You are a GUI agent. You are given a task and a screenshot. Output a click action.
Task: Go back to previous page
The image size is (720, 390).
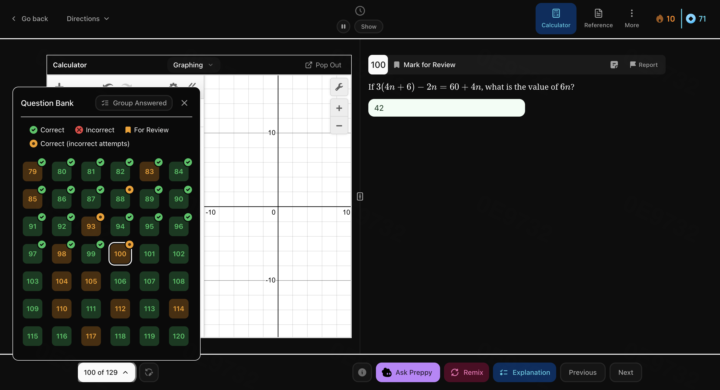pos(30,19)
